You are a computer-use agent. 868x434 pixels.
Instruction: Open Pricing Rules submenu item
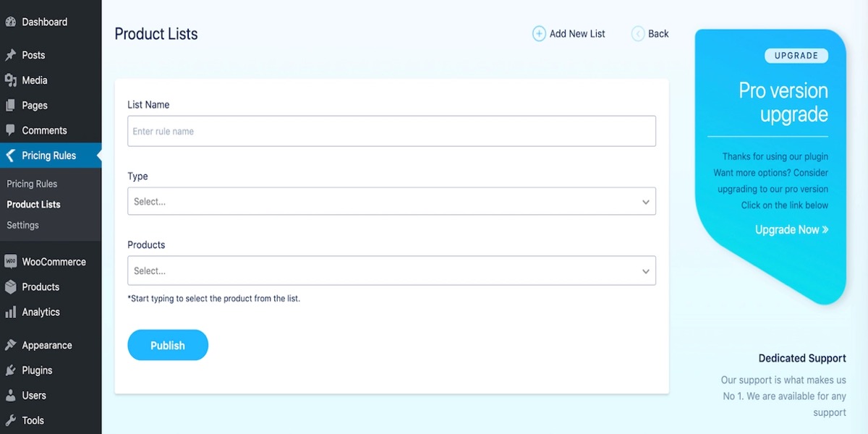[x=32, y=184]
